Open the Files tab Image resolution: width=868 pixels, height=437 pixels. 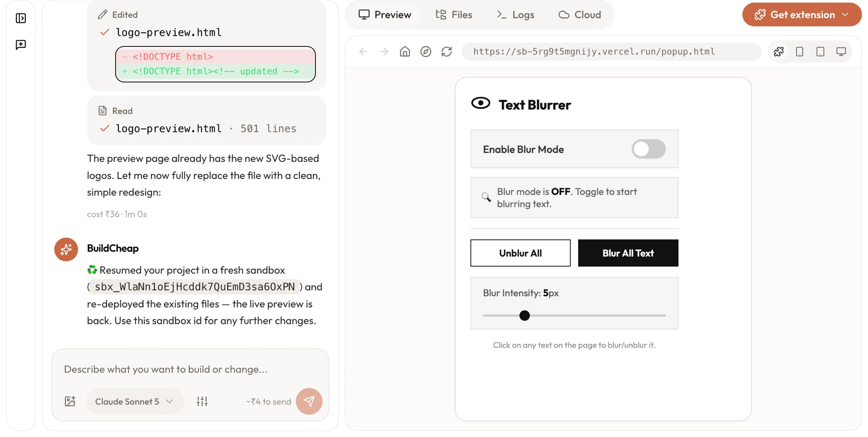(x=454, y=15)
